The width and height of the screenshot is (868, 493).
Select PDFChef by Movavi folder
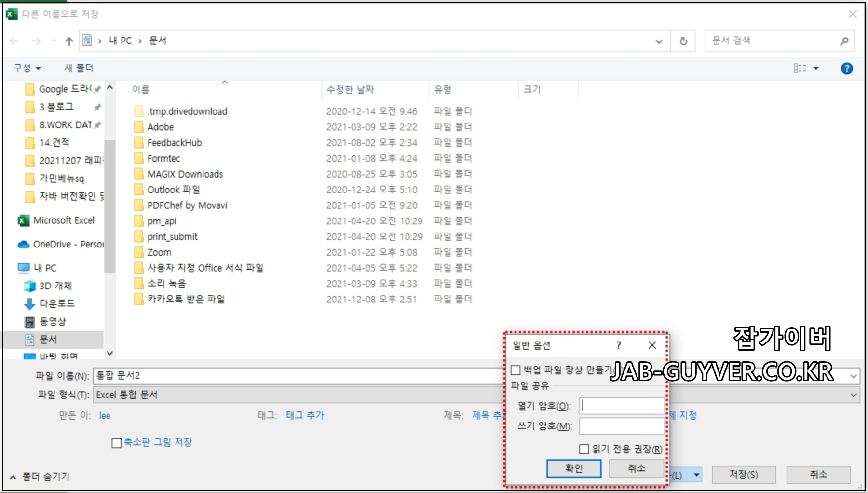pyautogui.click(x=180, y=205)
